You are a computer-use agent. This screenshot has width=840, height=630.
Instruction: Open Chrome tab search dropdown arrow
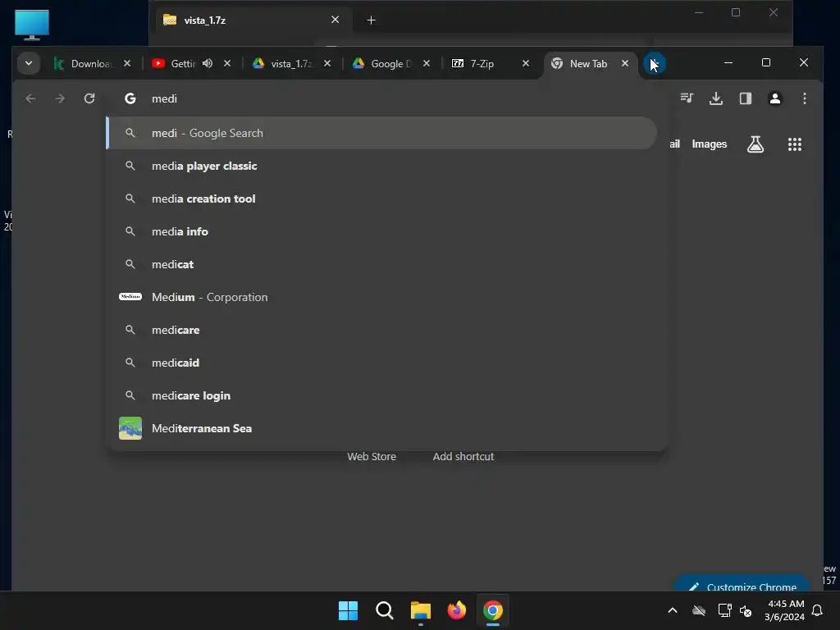pyautogui.click(x=29, y=63)
